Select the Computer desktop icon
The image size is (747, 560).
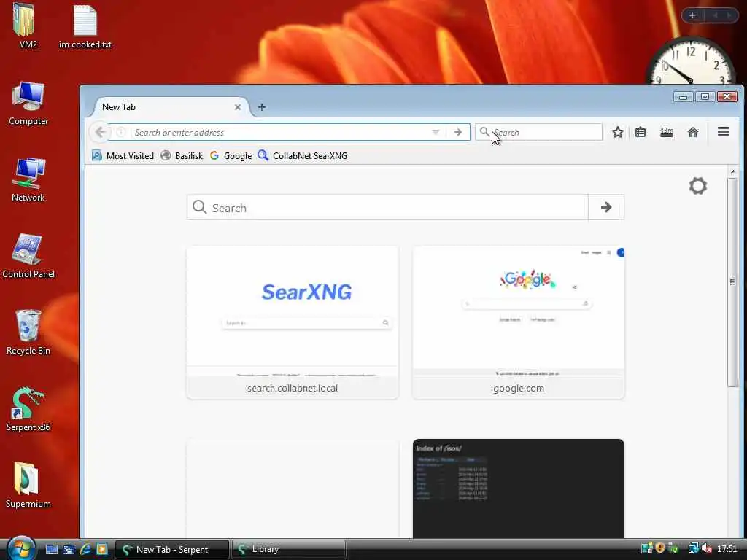click(x=28, y=104)
